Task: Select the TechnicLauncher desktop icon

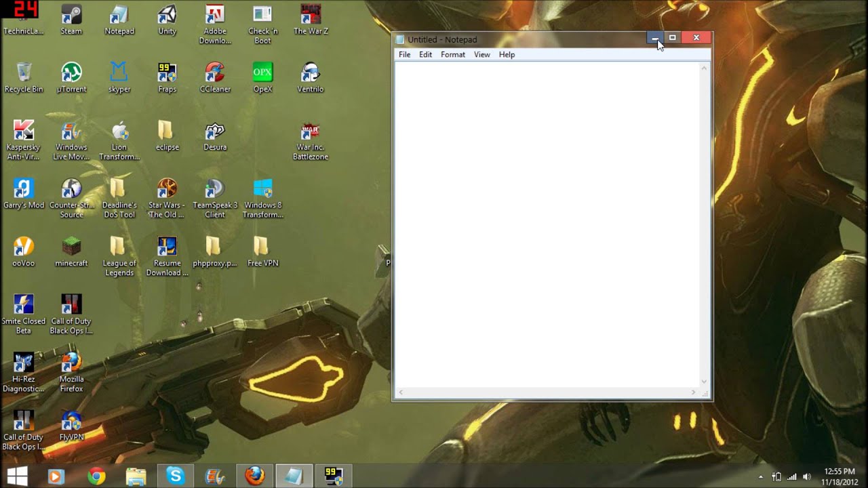Action: (x=24, y=20)
